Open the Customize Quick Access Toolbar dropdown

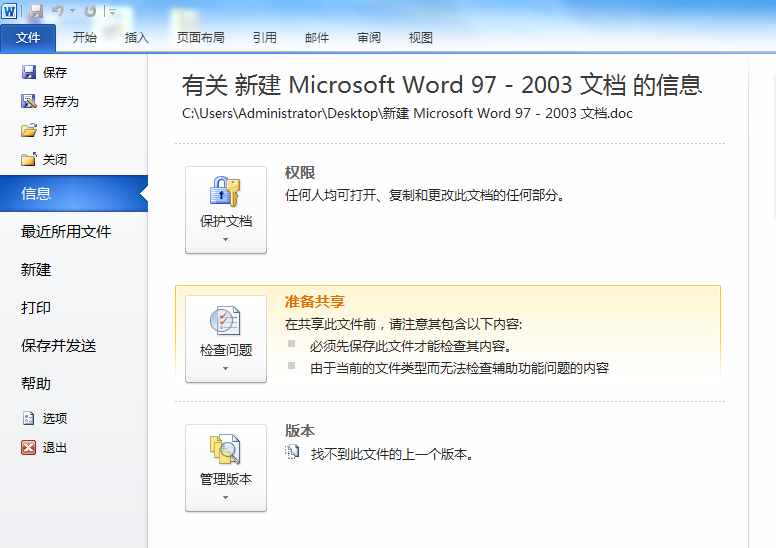(x=112, y=11)
